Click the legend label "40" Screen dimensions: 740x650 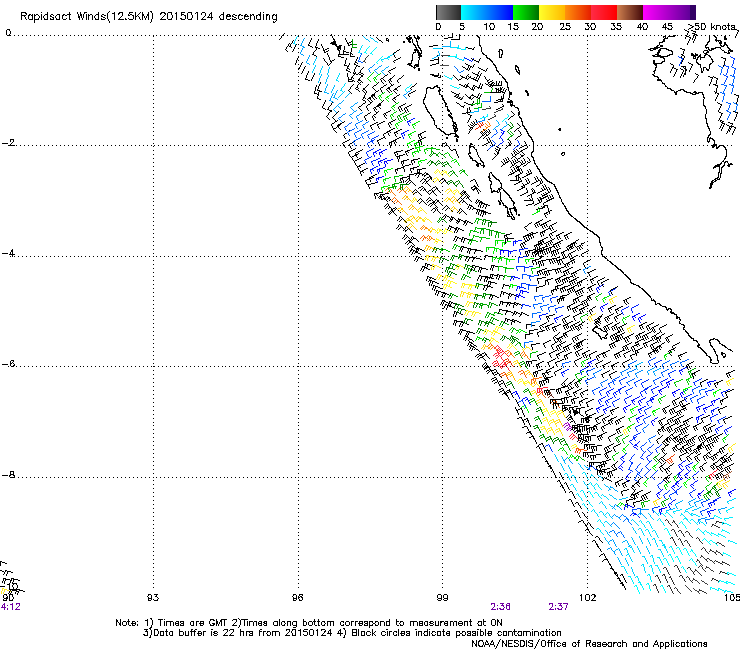pyautogui.click(x=642, y=27)
